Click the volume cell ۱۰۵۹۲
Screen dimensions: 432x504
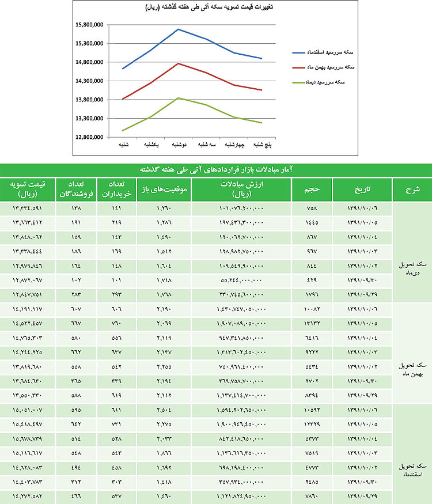click(x=312, y=410)
